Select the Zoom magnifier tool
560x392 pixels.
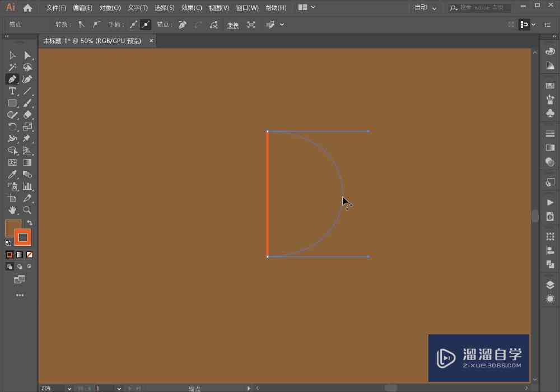pyautogui.click(x=27, y=210)
